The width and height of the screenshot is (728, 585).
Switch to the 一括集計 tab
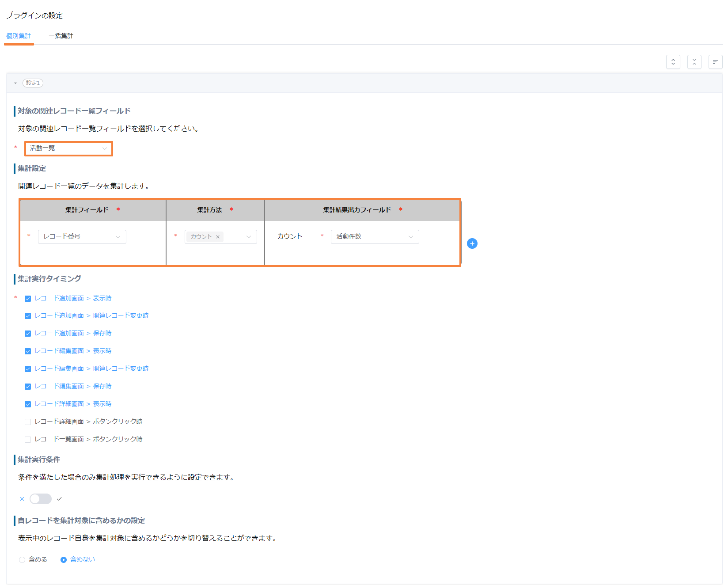[x=61, y=36]
